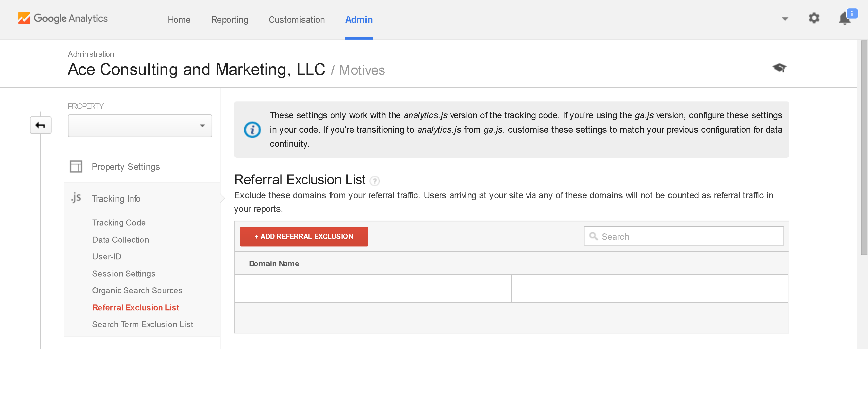The height and width of the screenshot is (394, 868).
Task: Click the graduation cap education icon
Action: (x=779, y=68)
